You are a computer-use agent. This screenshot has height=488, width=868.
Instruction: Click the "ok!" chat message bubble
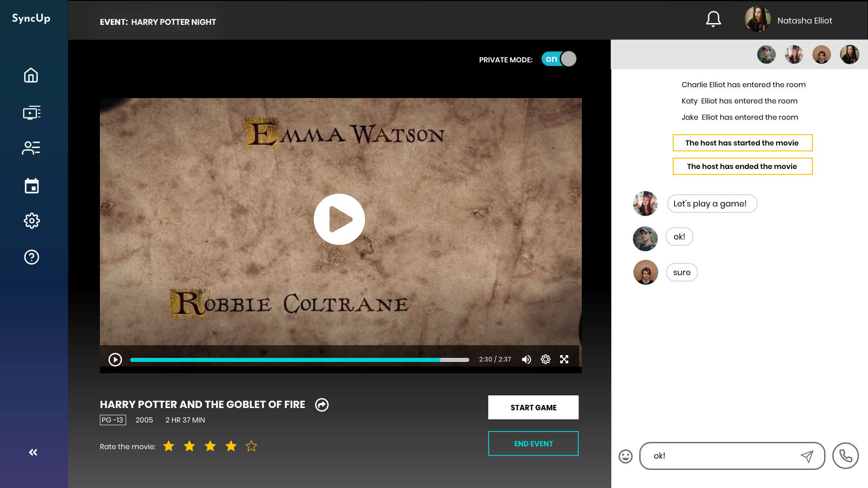[x=679, y=237]
